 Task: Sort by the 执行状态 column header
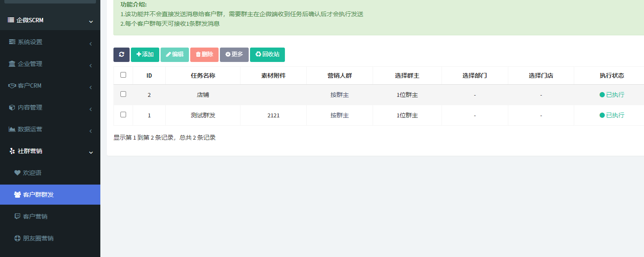(x=612, y=75)
